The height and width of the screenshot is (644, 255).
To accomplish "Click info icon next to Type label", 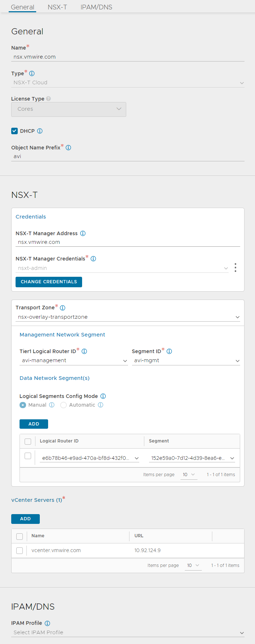I will coord(32,73).
